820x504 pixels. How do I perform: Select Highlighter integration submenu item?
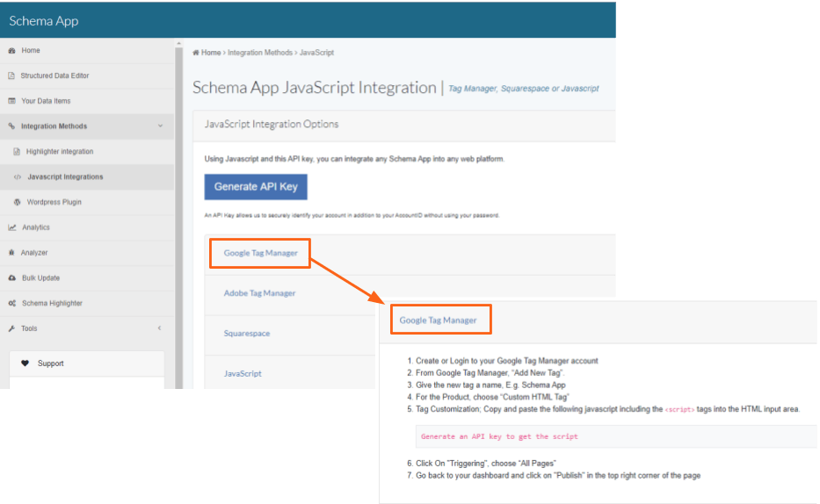[87, 151]
